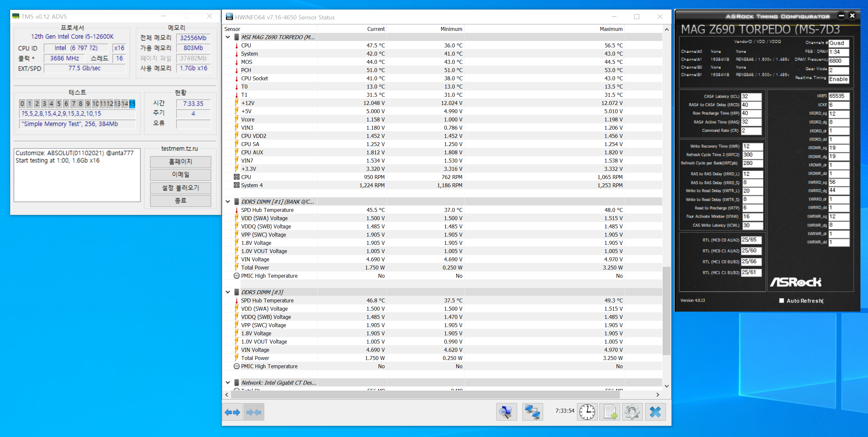Screen dimensions: 868x437
Task: Select test number 15 in TM5
Action: pos(132,103)
